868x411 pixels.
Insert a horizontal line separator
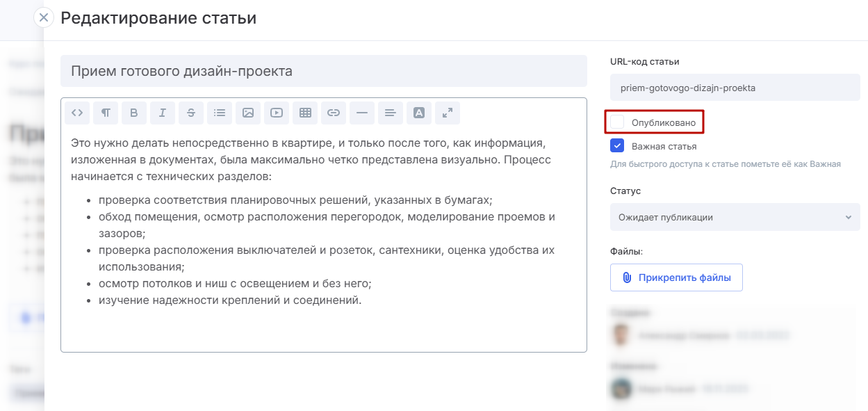click(362, 113)
